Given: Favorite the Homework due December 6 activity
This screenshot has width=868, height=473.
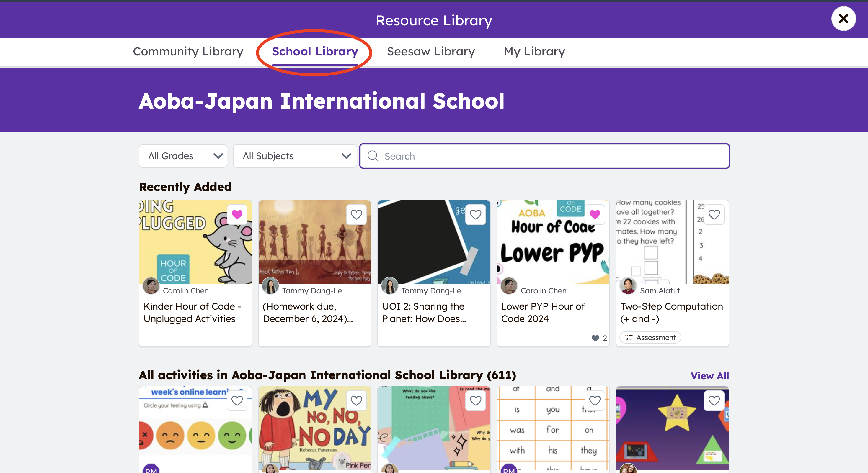Looking at the screenshot, I should [x=356, y=214].
